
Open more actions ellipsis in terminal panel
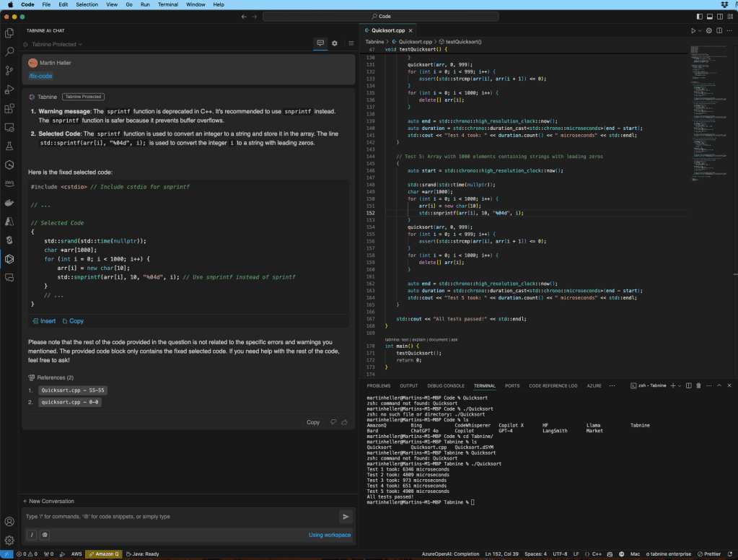point(709,385)
